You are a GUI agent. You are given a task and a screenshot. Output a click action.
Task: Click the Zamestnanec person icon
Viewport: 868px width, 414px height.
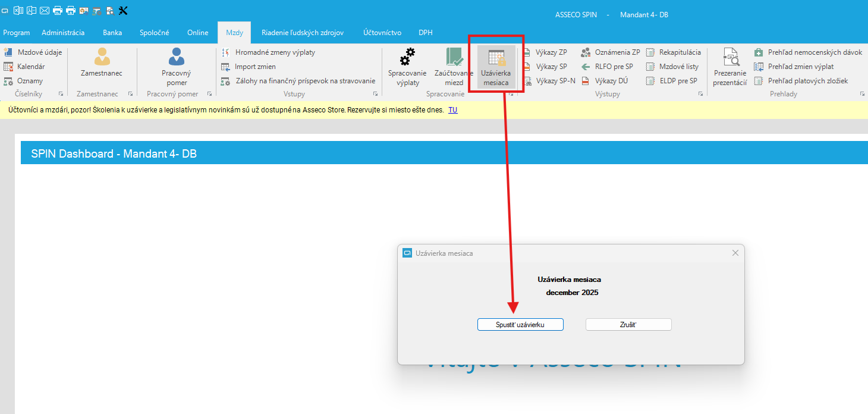click(102, 57)
